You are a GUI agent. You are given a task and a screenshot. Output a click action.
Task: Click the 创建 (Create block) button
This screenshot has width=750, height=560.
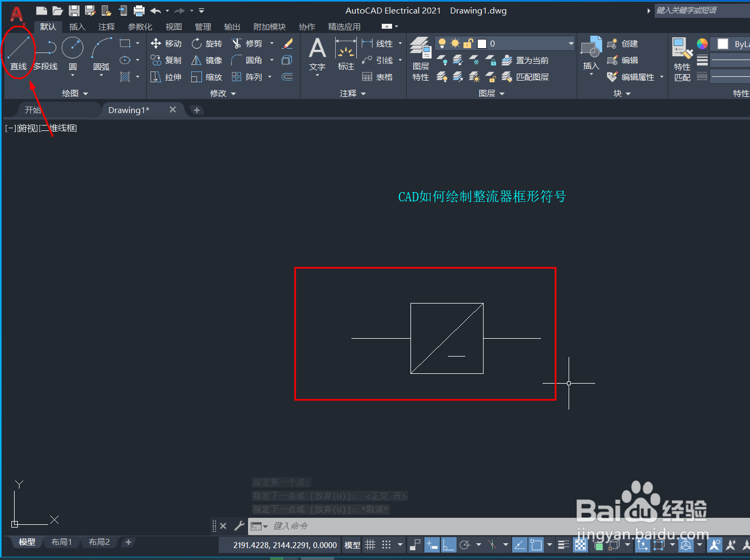coord(623,43)
